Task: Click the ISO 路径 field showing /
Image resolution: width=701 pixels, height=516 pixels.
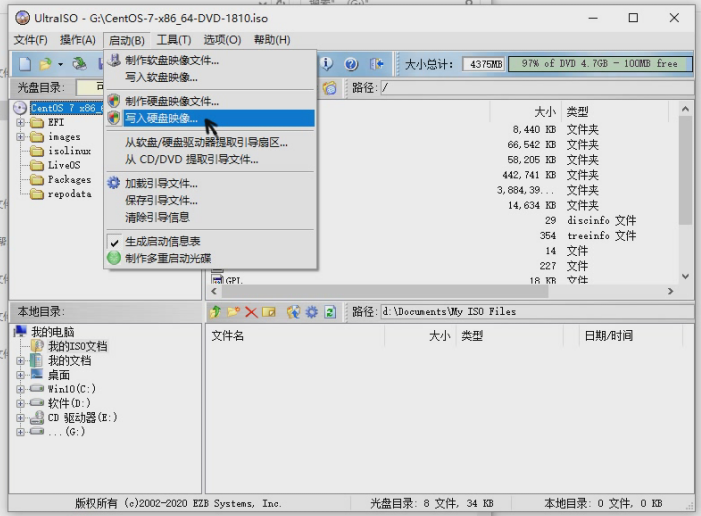Action: click(536, 88)
